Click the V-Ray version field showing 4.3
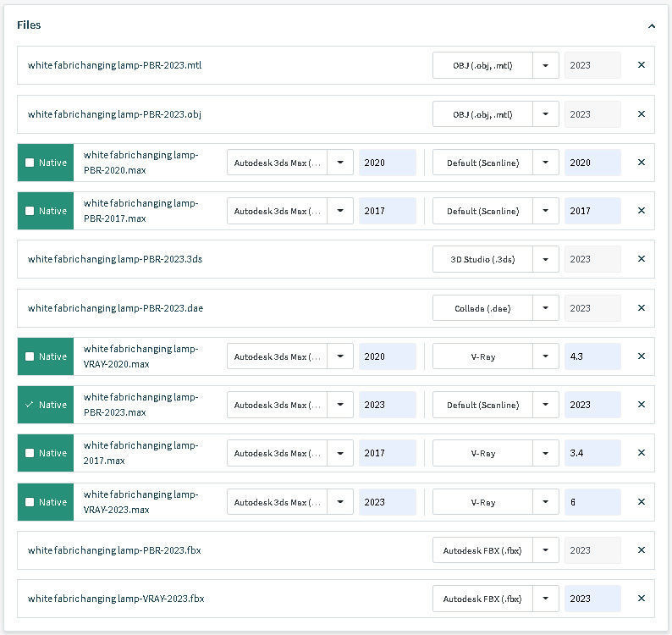 click(x=592, y=356)
